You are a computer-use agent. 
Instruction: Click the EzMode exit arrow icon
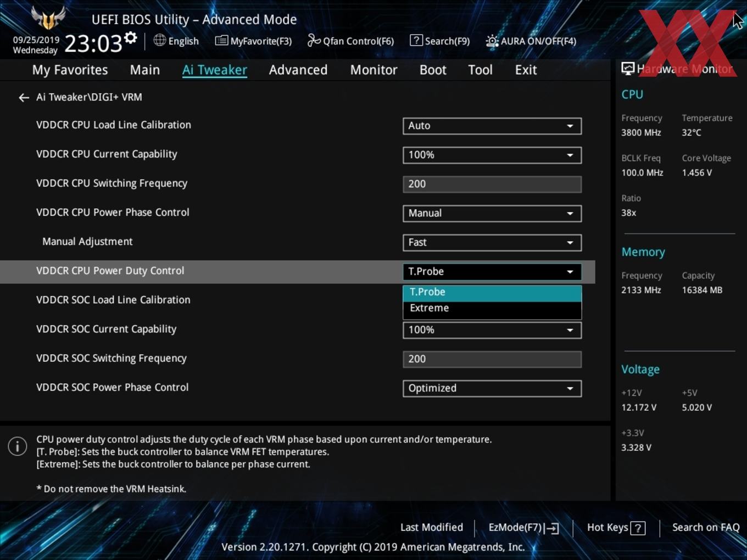pos(552,528)
